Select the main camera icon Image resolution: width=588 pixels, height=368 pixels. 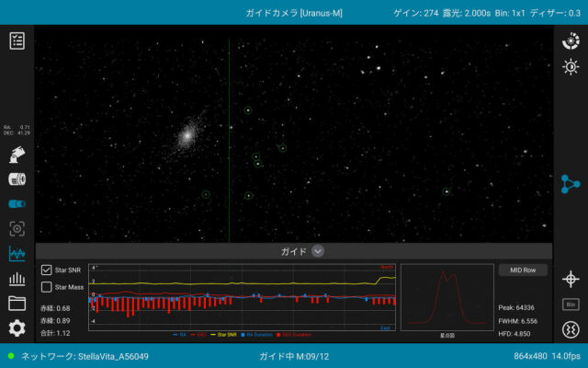click(17, 179)
